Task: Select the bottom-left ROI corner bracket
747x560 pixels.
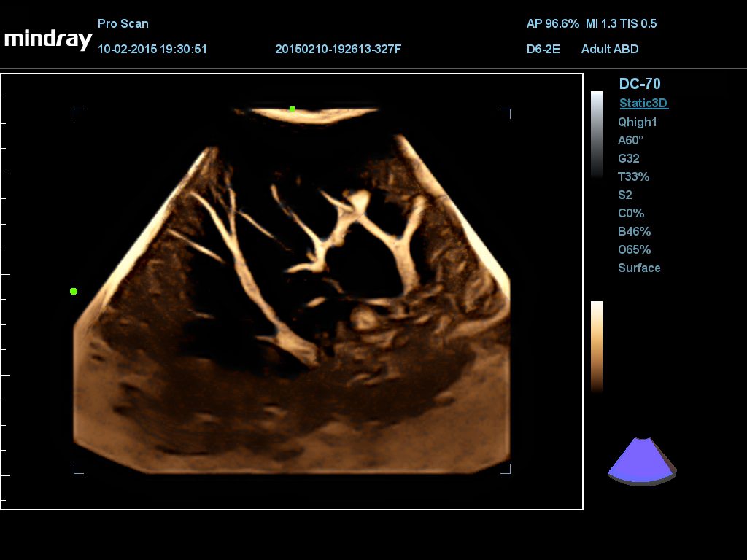Action: point(78,470)
